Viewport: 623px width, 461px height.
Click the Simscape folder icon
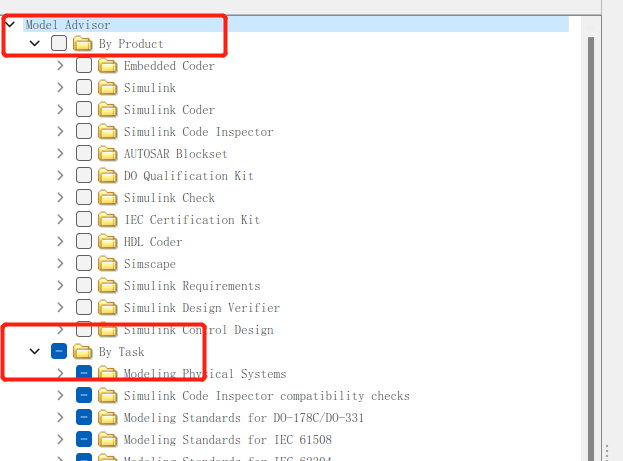(107, 263)
